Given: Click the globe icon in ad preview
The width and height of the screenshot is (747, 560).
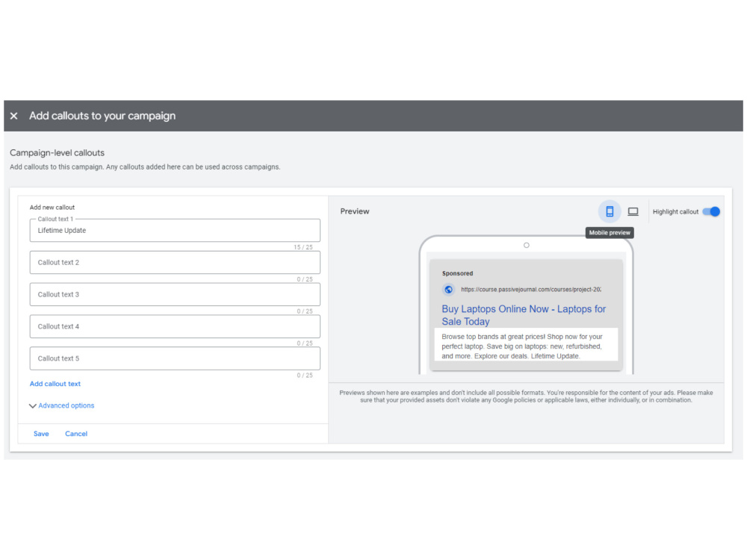Looking at the screenshot, I should pos(448,290).
